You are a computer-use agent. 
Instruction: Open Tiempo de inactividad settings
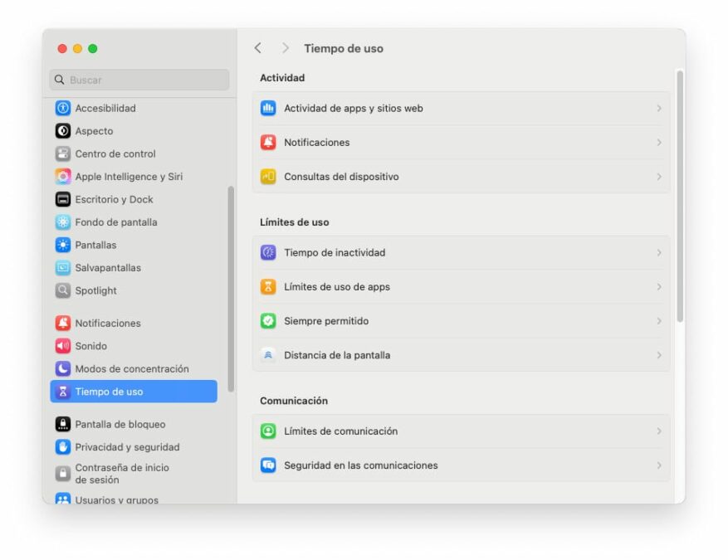tap(461, 252)
